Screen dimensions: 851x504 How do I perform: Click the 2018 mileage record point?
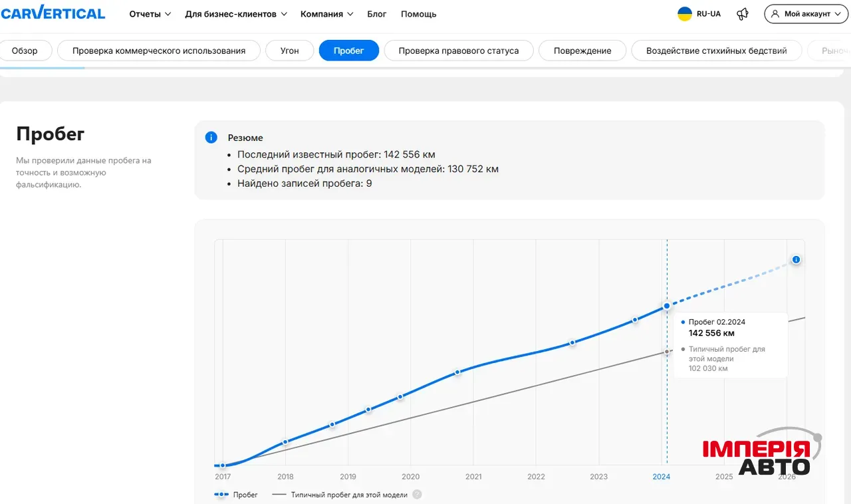(x=285, y=442)
